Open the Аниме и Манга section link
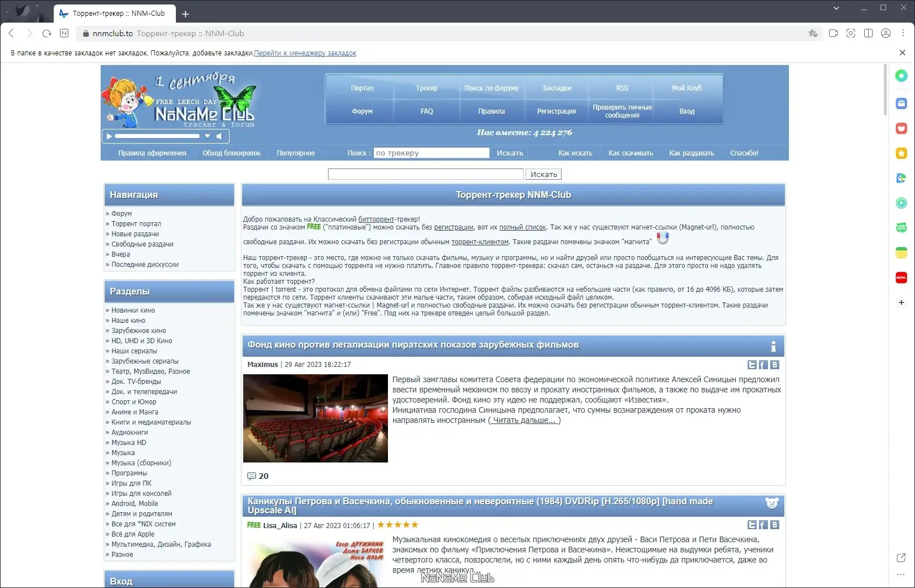The height and width of the screenshot is (588, 915). pos(135,412)
